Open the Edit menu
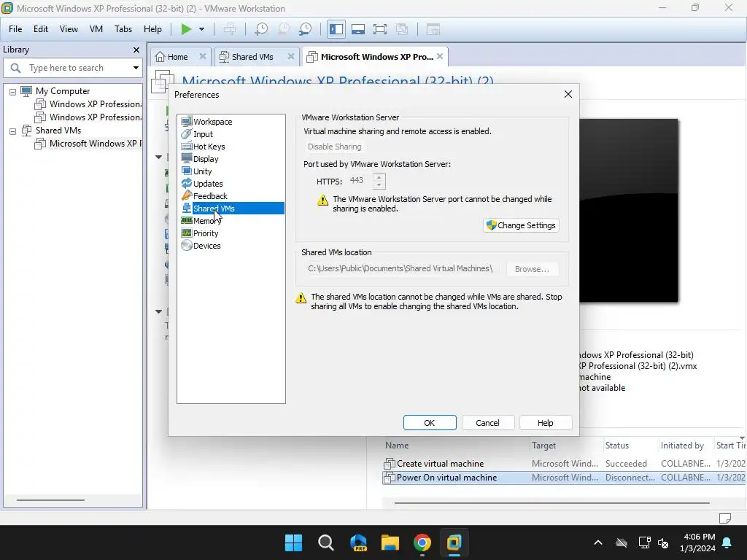This screenshot has height=560, width=747. point(41,29)
